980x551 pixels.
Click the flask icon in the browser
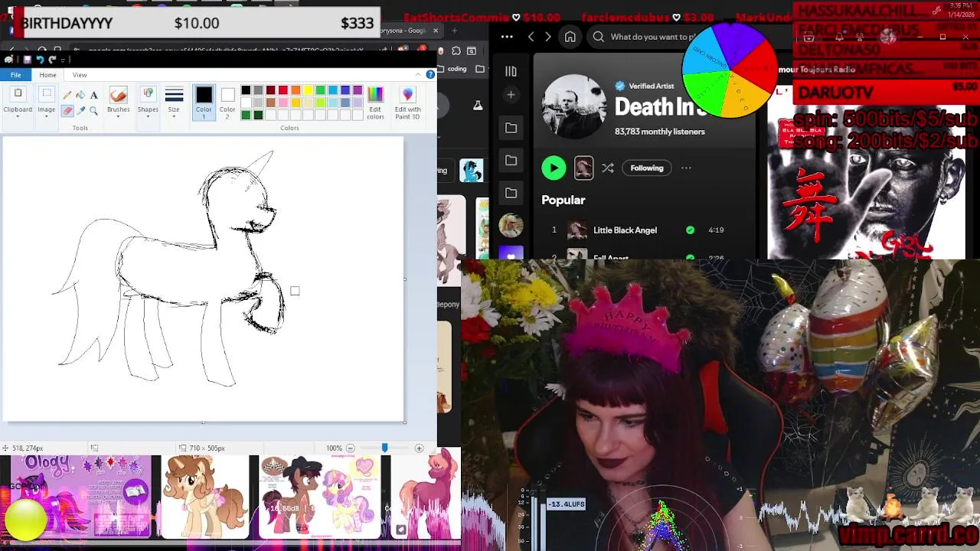[478, 105]
